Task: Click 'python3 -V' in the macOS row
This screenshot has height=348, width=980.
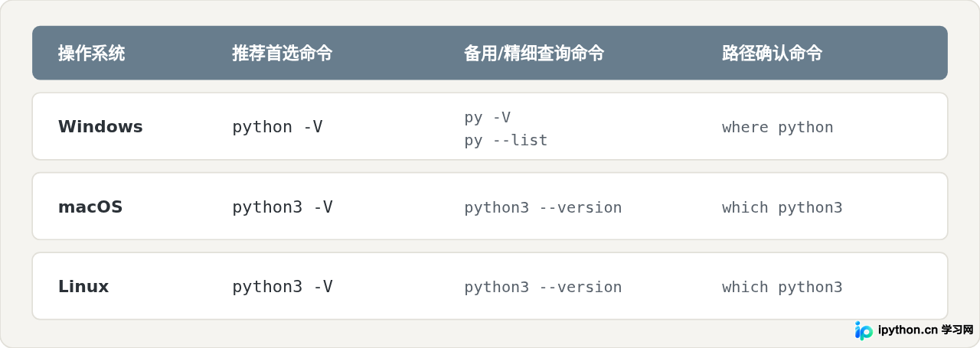Action: tap(283, 207)
